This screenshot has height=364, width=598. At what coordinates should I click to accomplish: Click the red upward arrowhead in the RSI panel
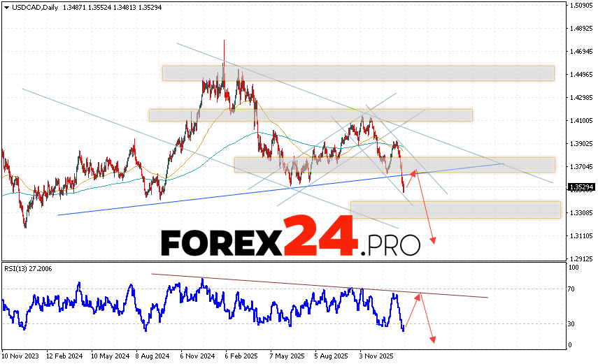[x=419, y=296]
